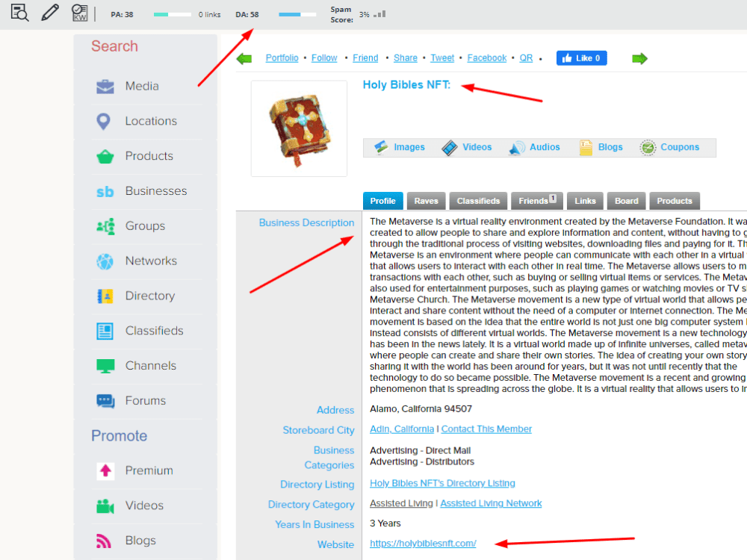Click the Adin, California link

[402, 429]
